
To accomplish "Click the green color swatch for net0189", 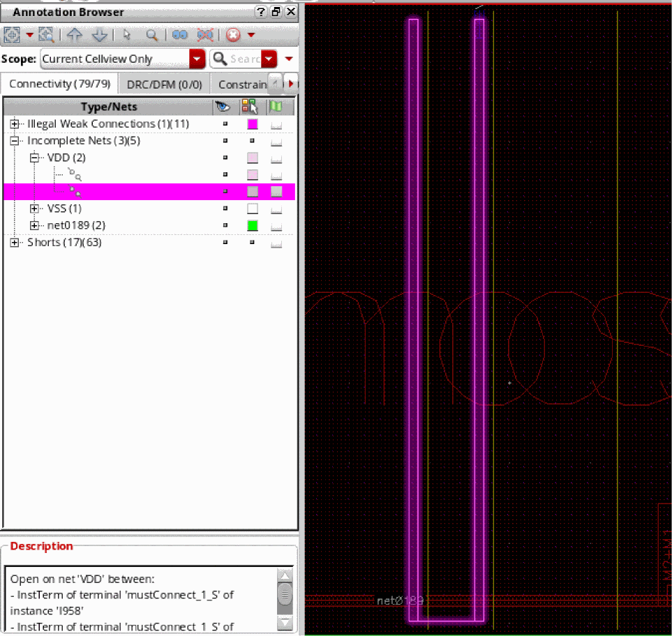I will point(252,225).
